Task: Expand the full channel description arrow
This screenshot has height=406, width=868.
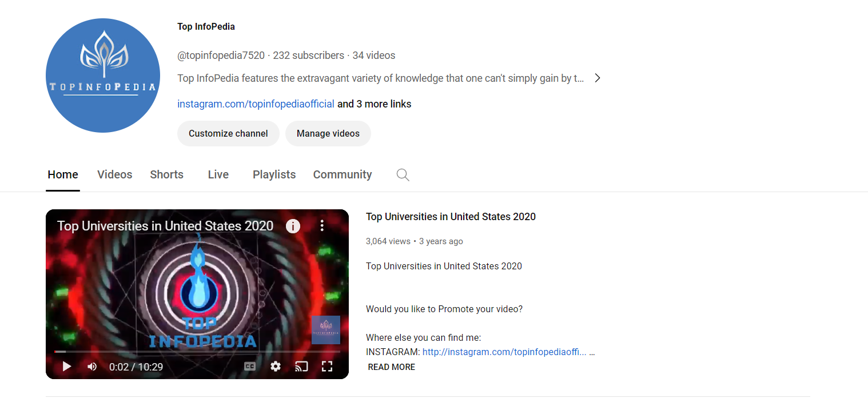Action: (x=597, y=77)
